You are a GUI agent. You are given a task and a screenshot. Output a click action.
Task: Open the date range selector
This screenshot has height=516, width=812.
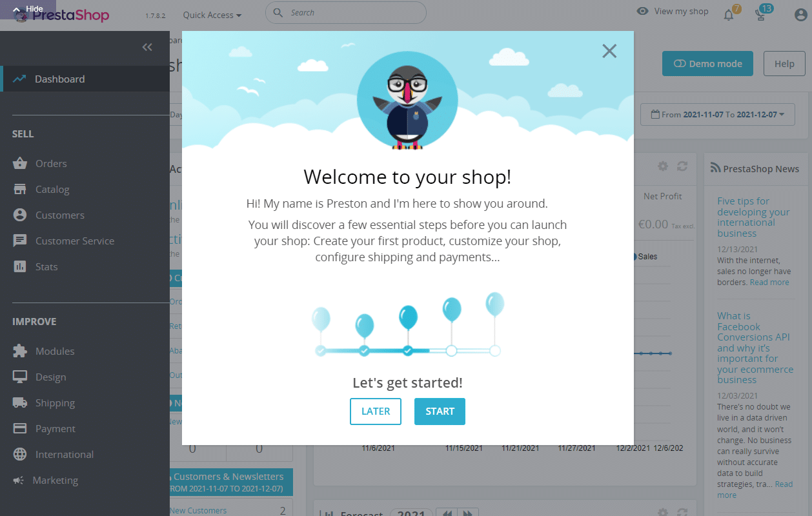click(717, 114)
